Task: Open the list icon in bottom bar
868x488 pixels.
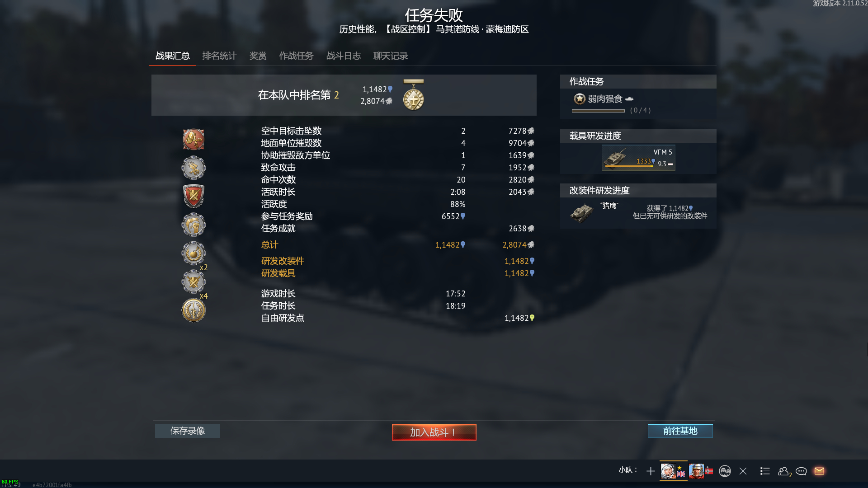Action: coord(765,471)
